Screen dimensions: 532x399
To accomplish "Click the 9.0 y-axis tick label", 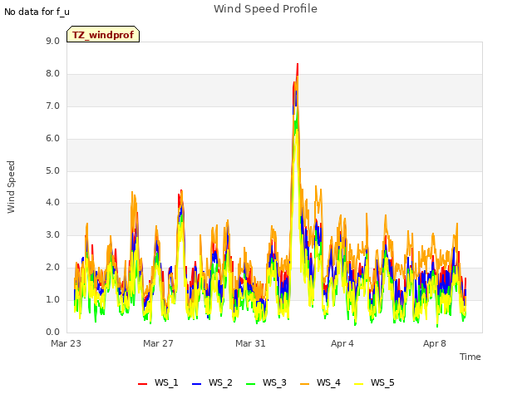I will (53, 41).
